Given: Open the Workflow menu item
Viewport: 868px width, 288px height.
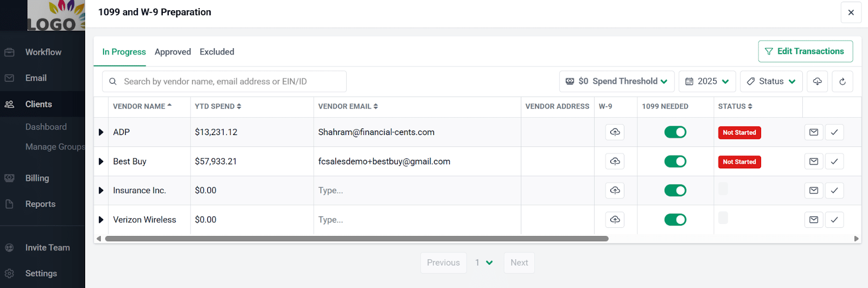Looking at the screenshot, I should pyautogui.click(x=42, y=52).
